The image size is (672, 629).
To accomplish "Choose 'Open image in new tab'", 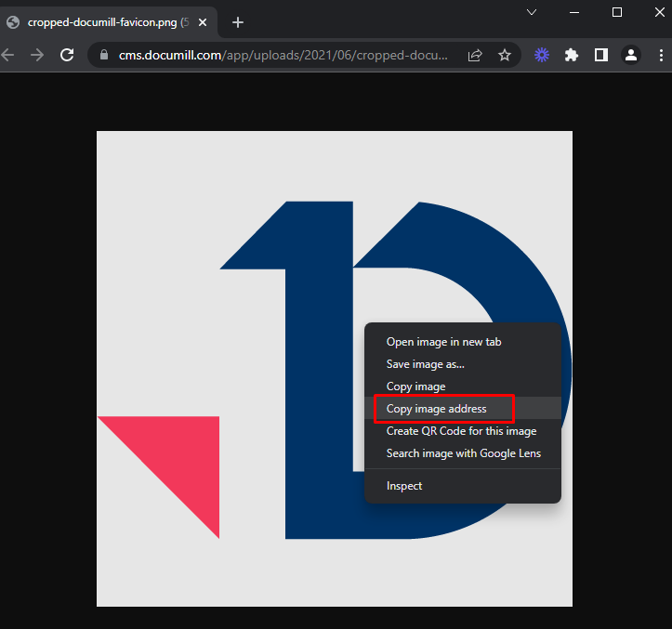I will pos(443,342).
